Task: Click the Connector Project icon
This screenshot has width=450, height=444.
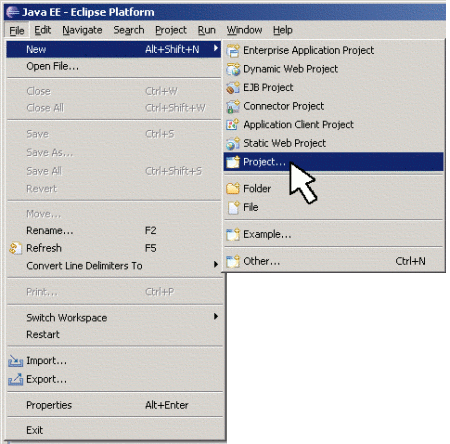Action: (x=233, y=107)
